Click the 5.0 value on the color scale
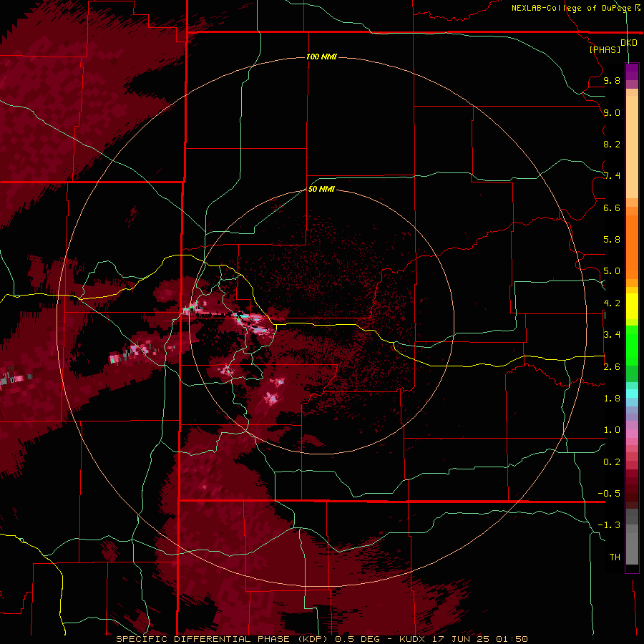This screenshot has width=644, height=644. tap(612, 271)
